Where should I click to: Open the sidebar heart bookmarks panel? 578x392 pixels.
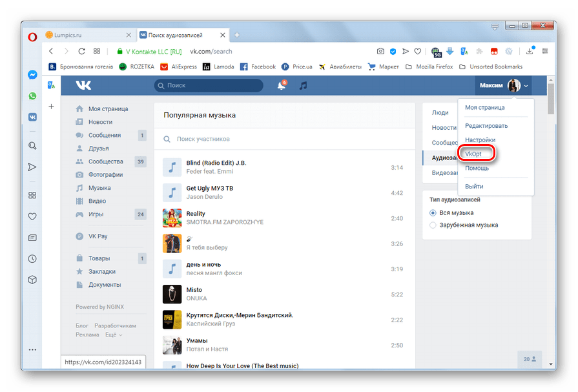[x=32, y=216]
